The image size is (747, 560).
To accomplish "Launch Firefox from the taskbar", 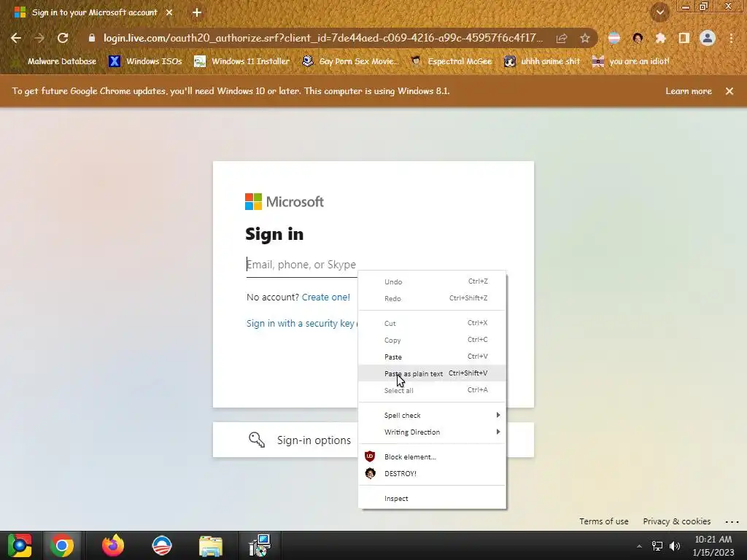I will click(113, 545).
